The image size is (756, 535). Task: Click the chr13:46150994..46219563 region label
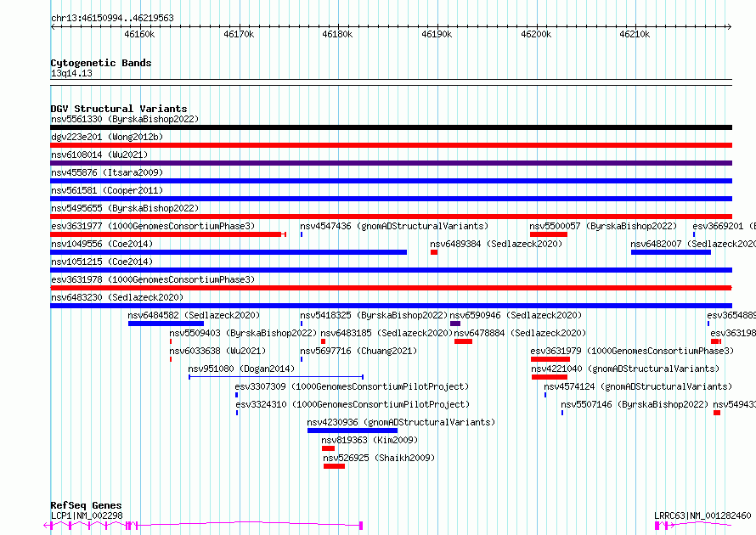click(112, 19)
